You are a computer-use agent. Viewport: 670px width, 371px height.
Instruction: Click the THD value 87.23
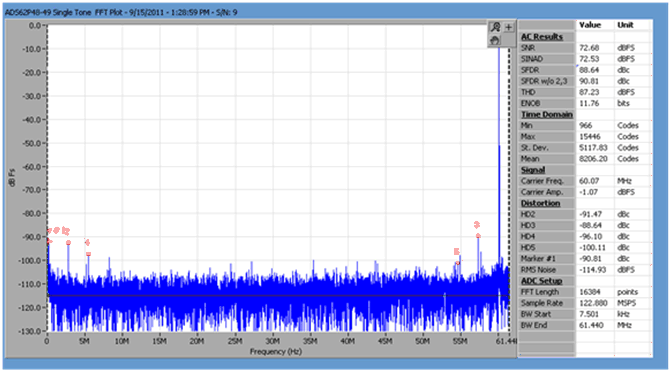[x=589, y=92]
